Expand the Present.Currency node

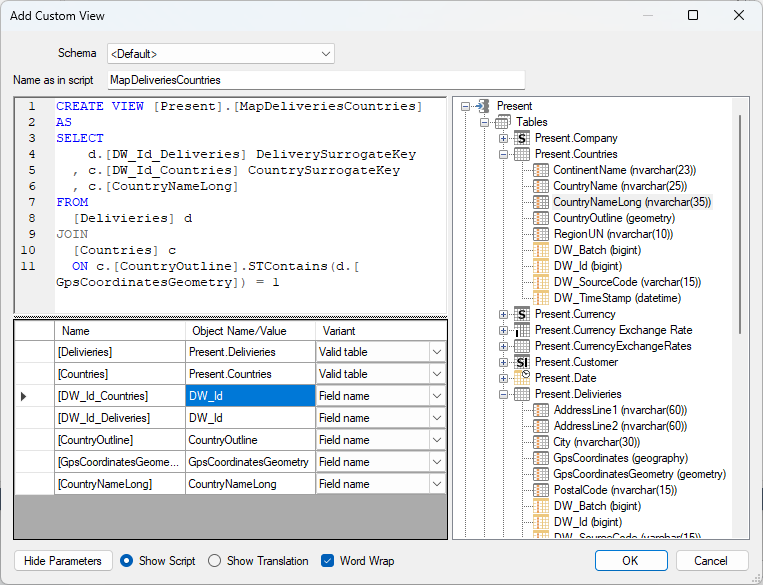click(x=504, y=314)
